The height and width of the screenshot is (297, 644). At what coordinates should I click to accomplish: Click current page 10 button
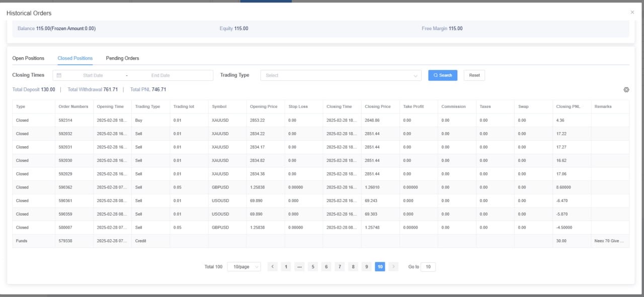(x=380, y=267)
